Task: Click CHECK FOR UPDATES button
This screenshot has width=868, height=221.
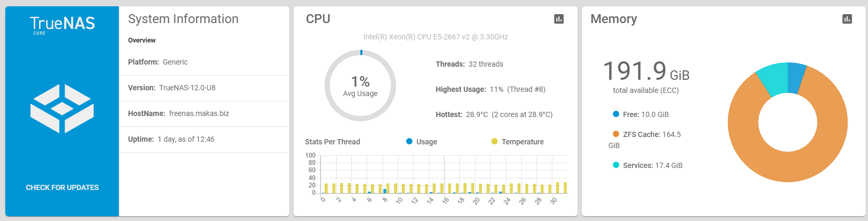Action: (62, 187)
